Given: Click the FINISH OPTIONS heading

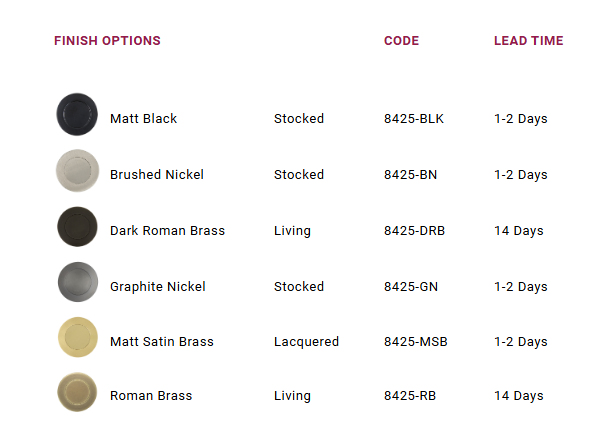Looking at the screenshot, I should [x=107, y=41].
